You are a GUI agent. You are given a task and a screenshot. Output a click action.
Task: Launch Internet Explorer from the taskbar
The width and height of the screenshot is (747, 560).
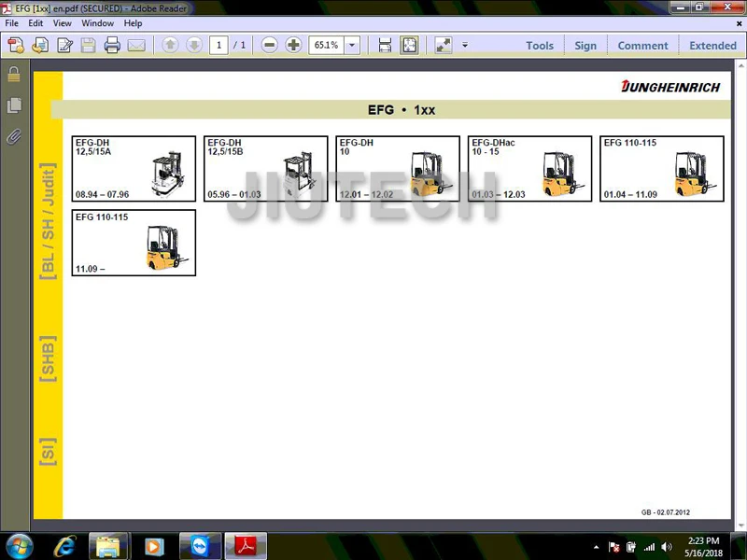(64, 546)
